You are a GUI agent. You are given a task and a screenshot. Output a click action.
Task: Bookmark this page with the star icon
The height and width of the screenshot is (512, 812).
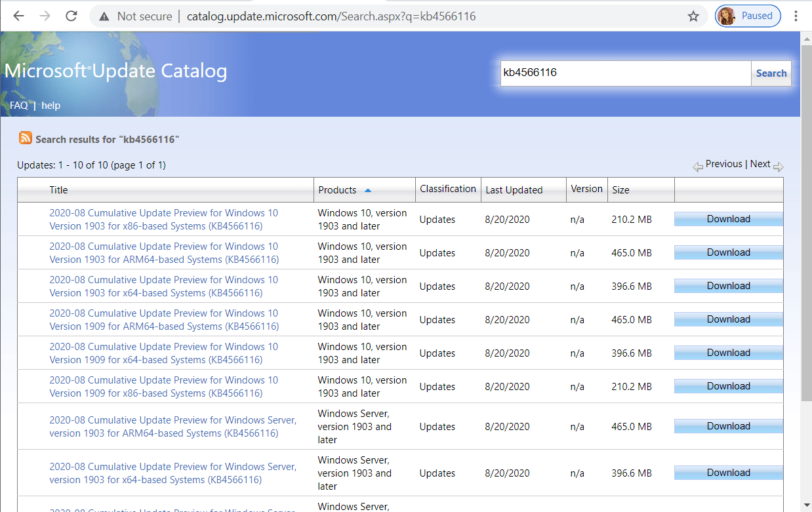[693, 15]
